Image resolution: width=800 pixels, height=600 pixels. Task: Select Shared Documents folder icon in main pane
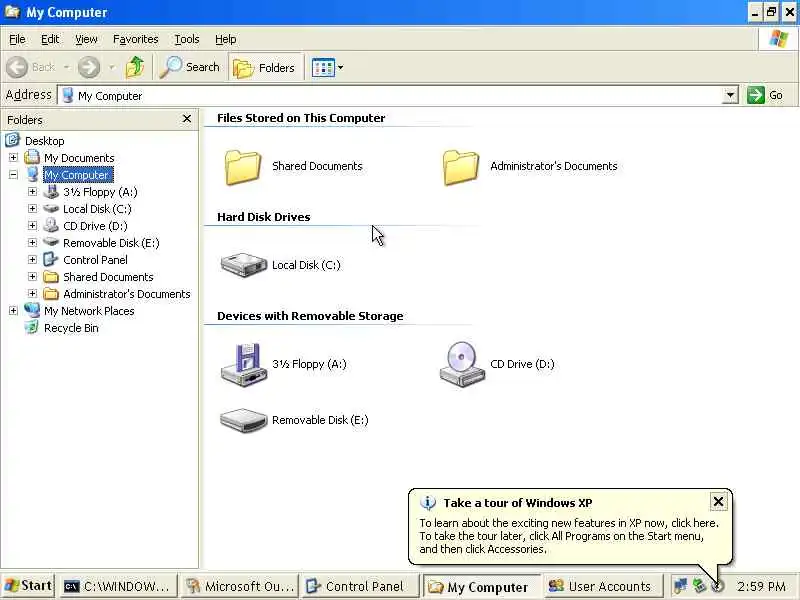pyautogui.click(x=243, y=166)
